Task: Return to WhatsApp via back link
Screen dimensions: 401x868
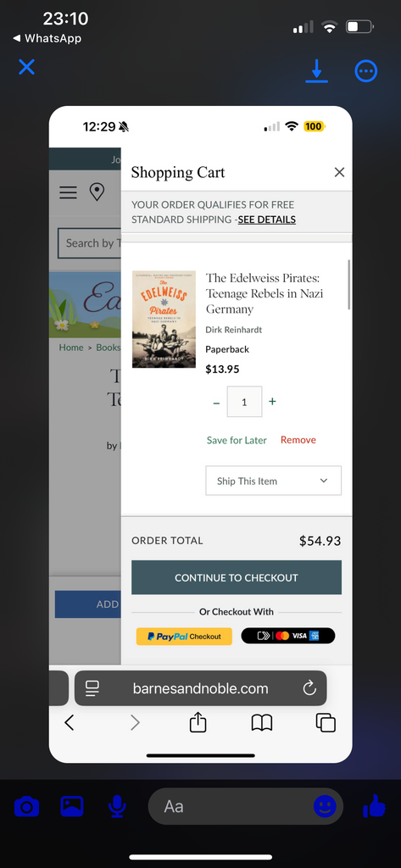Action: tap(47, 38)
